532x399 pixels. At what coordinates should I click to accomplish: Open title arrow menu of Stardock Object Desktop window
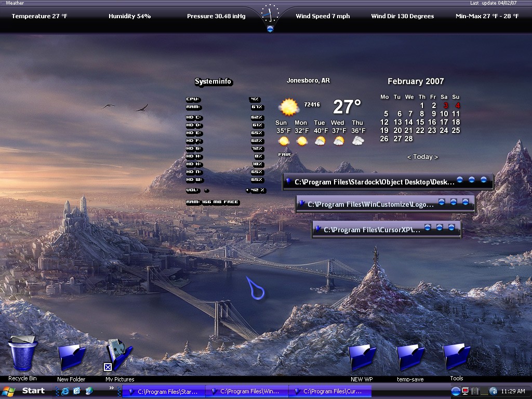tap(289, 181)
